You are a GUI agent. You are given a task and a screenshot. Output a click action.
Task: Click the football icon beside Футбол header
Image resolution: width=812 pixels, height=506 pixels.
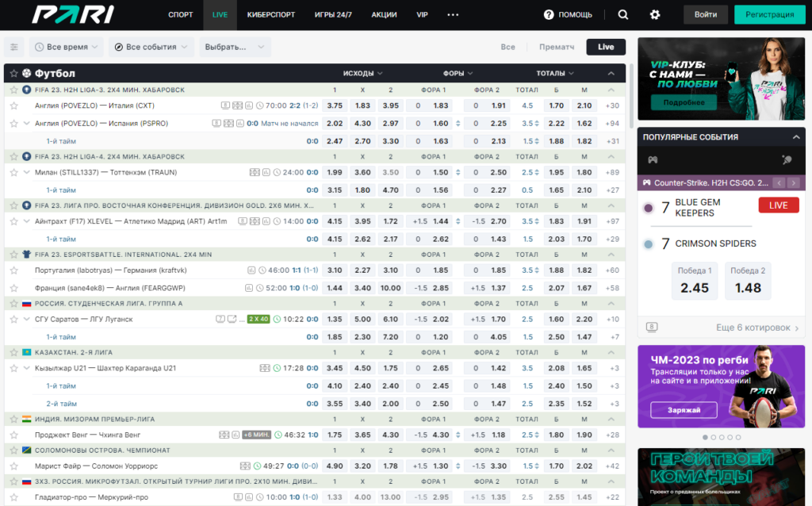coord(26,73)
